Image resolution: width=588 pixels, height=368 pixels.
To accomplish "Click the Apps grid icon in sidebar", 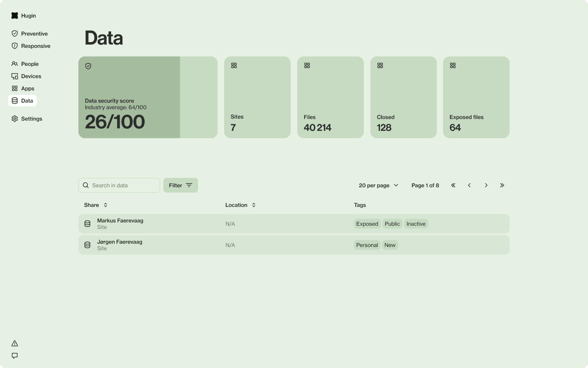I will coord(15,88).
